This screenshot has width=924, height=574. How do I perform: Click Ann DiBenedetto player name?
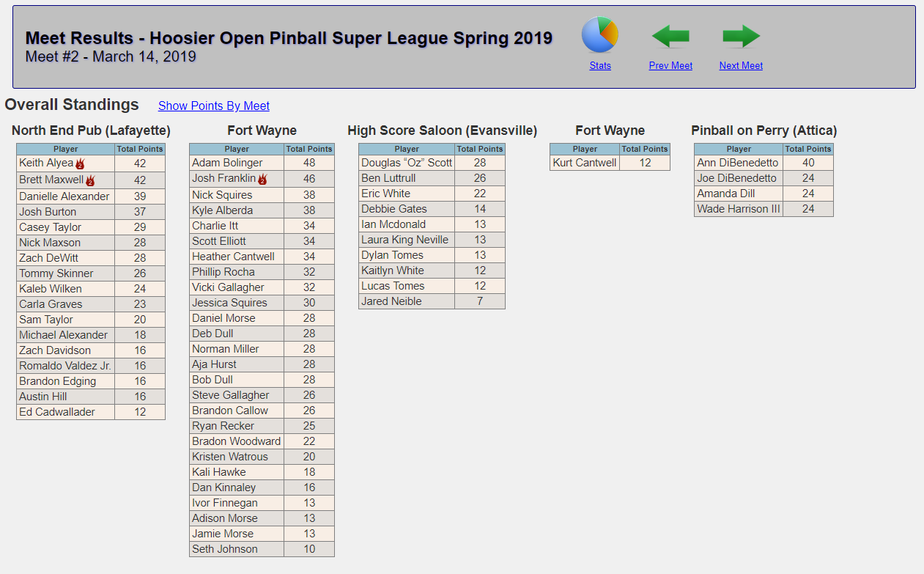(738, 163)
